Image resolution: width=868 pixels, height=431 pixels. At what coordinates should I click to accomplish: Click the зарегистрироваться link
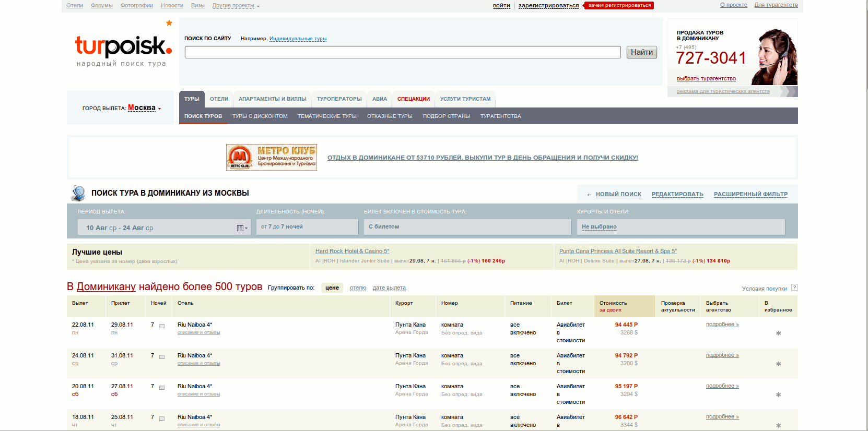pos(548,6)
